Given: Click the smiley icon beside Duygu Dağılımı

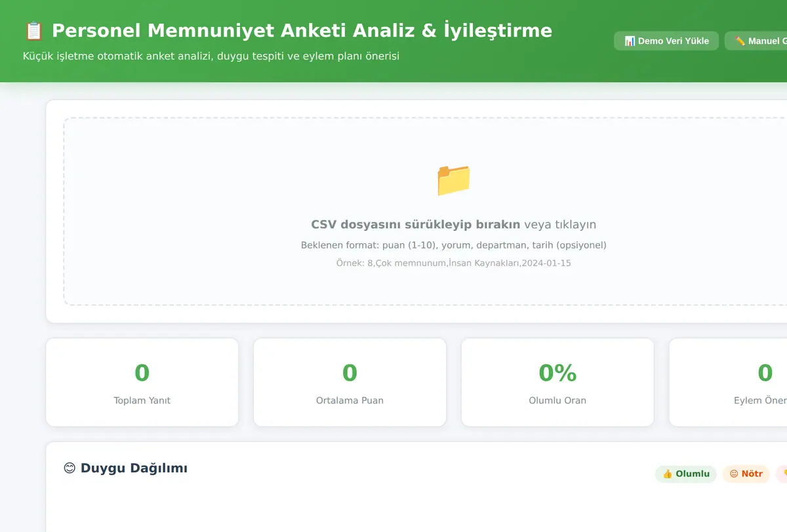Looking at the screenshot, I should pyautogui.click(x=70, y=468).
